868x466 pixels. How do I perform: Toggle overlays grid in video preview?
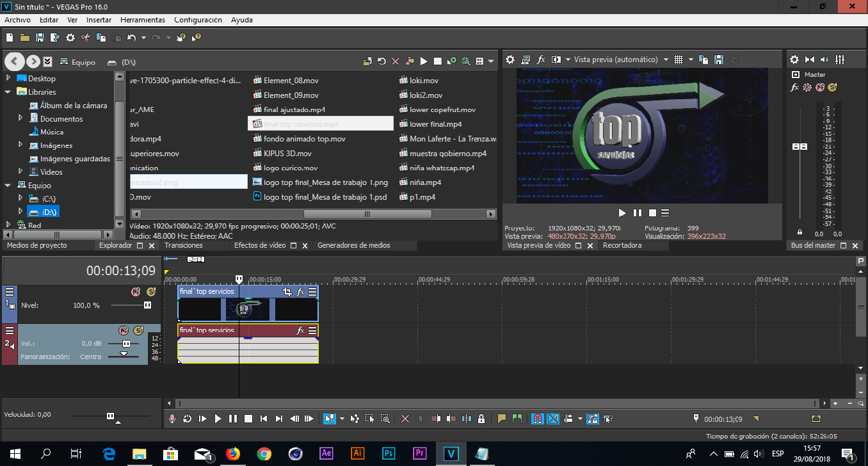tap(679, 60)
